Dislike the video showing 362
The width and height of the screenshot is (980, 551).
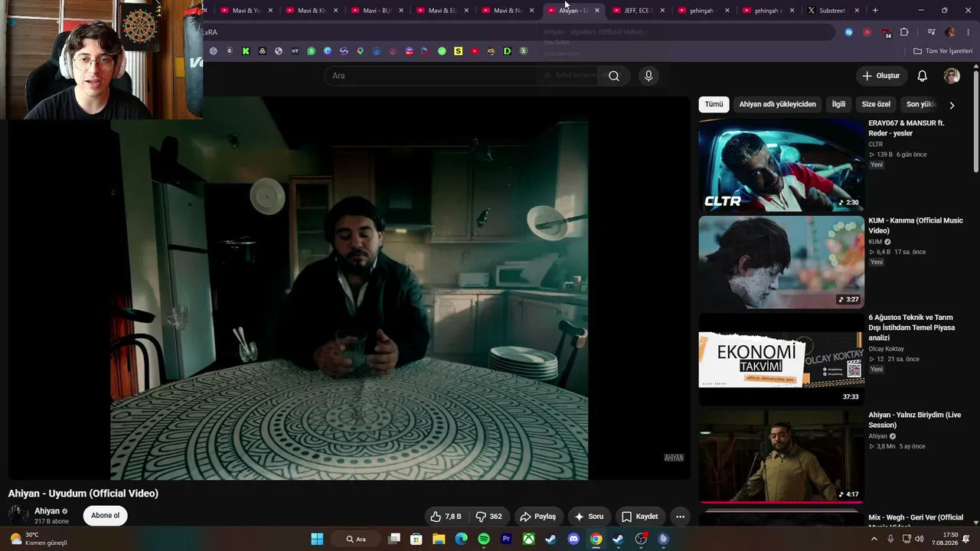[x=488, y=517]
